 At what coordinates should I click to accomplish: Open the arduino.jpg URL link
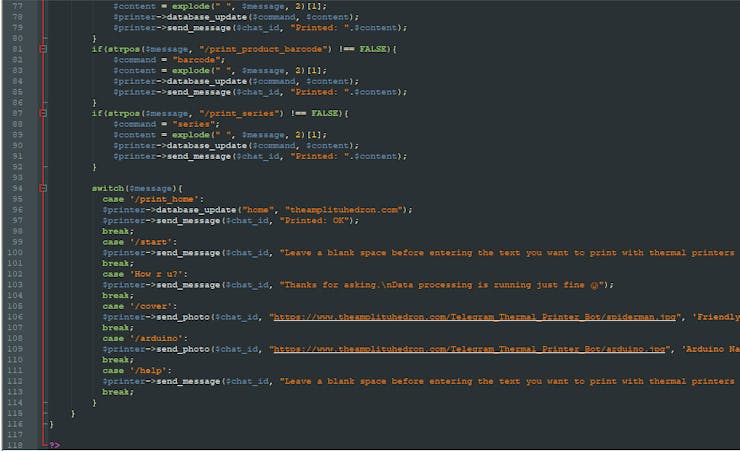[469, 349]
